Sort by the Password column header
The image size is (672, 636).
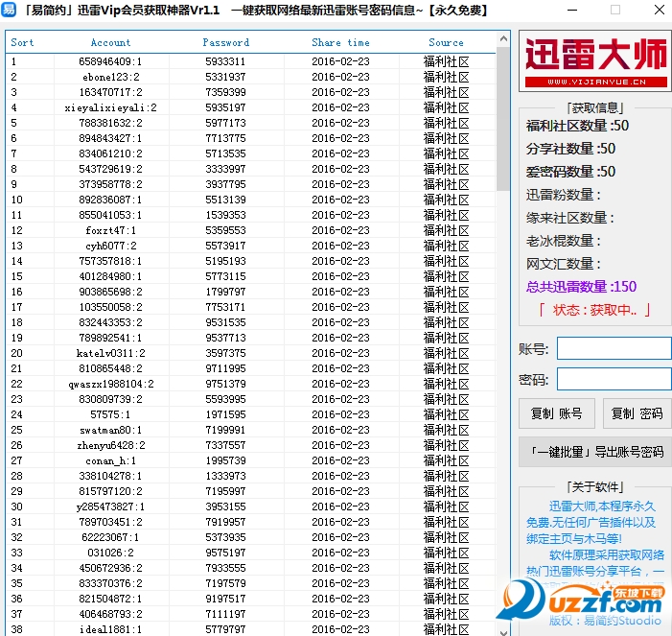point(226,42)
